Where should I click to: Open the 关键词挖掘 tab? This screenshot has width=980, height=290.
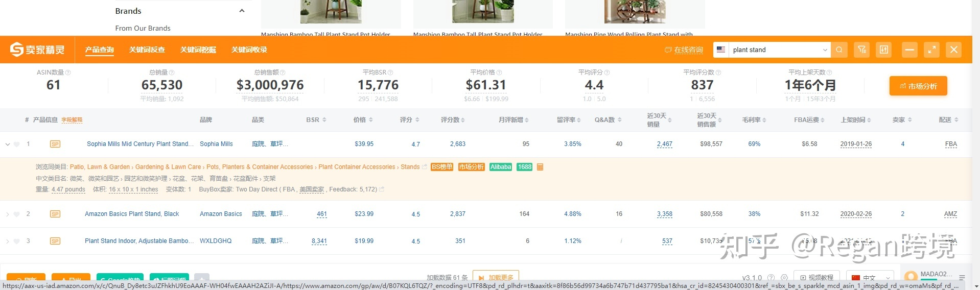pos(198,50)
